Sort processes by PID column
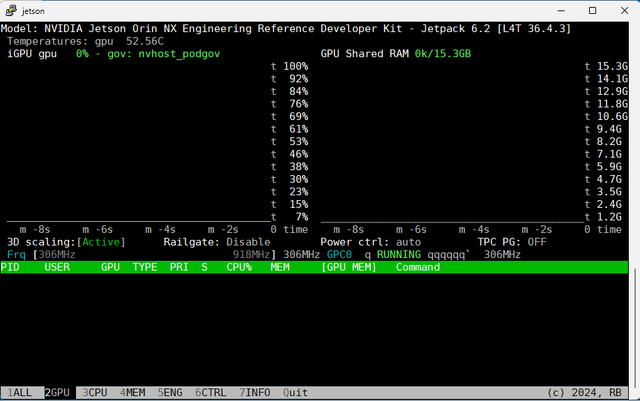 tap(11, 268)
